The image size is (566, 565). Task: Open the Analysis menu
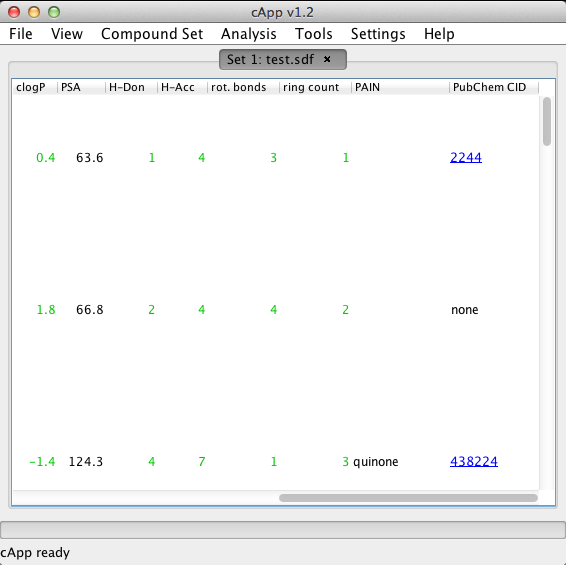coord(249,34)
